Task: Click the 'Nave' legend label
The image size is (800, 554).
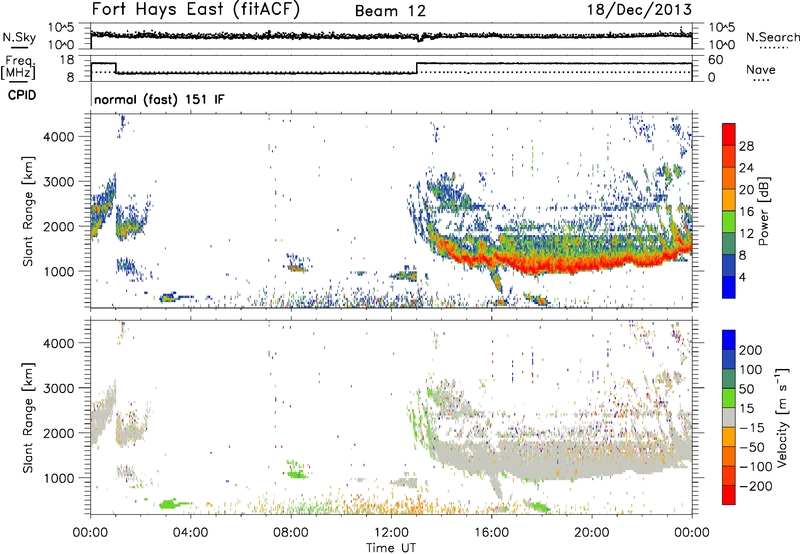Action: click(761, 69)
